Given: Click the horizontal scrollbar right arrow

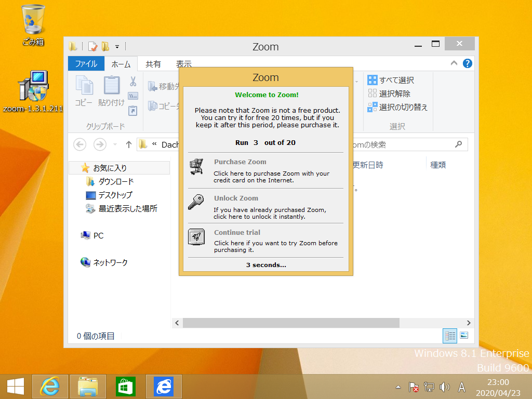Looking at the screenshot, I should 469,323.
